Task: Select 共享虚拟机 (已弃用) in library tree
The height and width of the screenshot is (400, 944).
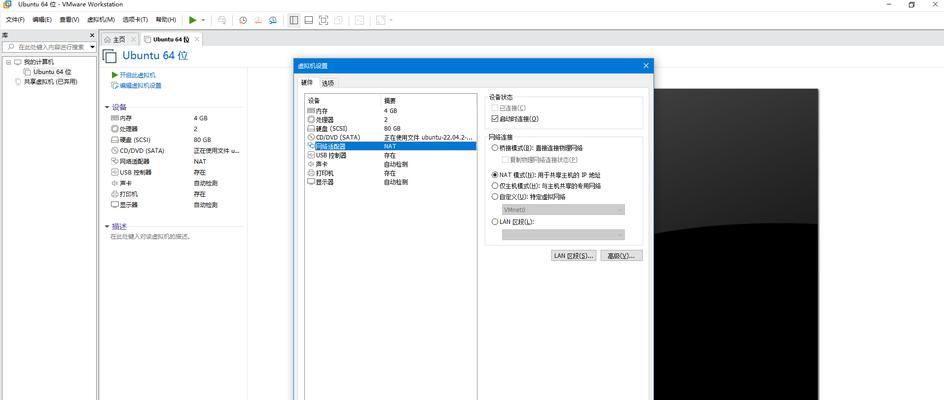Action: (51, 81)
